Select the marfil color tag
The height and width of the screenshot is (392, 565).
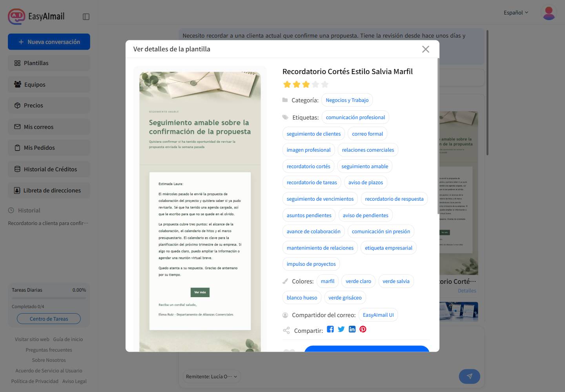pyautogui.click(x=328, y=281)
